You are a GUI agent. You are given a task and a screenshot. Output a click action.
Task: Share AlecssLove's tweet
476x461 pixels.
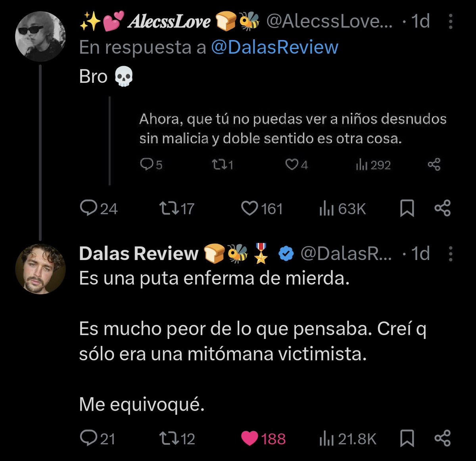(442, 209)
